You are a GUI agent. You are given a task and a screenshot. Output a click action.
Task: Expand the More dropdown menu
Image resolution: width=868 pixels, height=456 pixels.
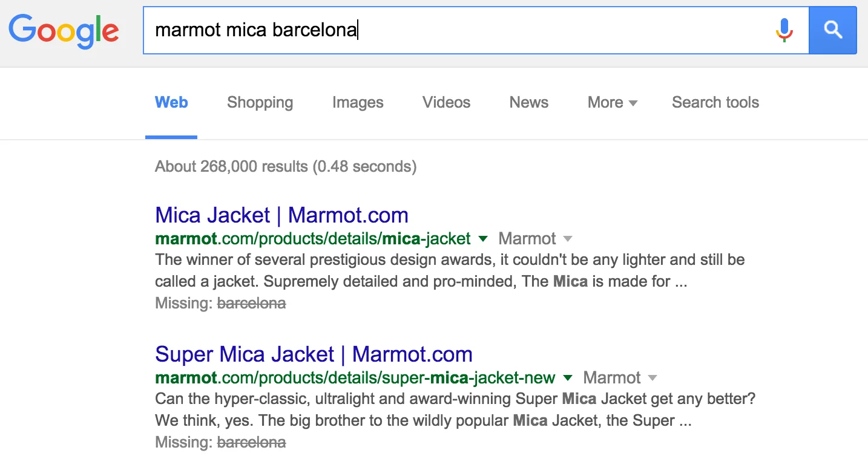click(612, 103)
